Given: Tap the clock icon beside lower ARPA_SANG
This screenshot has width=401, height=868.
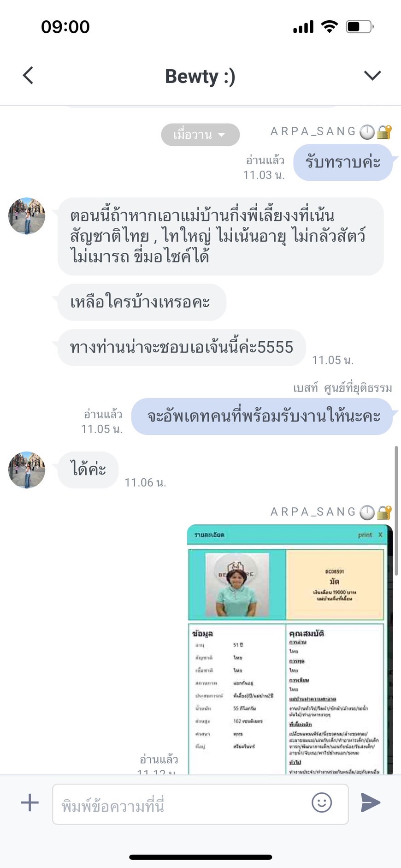Looking at the screenshot, I should (367, 512).
